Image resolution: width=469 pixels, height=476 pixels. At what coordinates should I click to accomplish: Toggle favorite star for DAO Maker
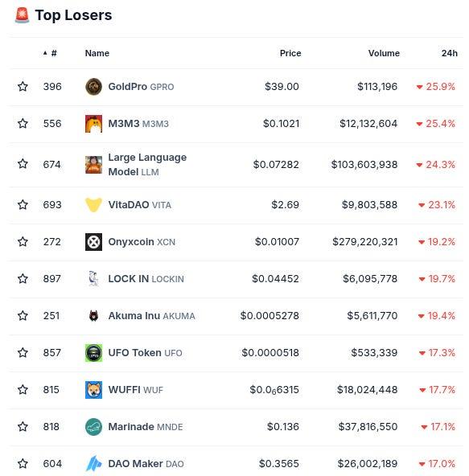[x=23, y=464]
